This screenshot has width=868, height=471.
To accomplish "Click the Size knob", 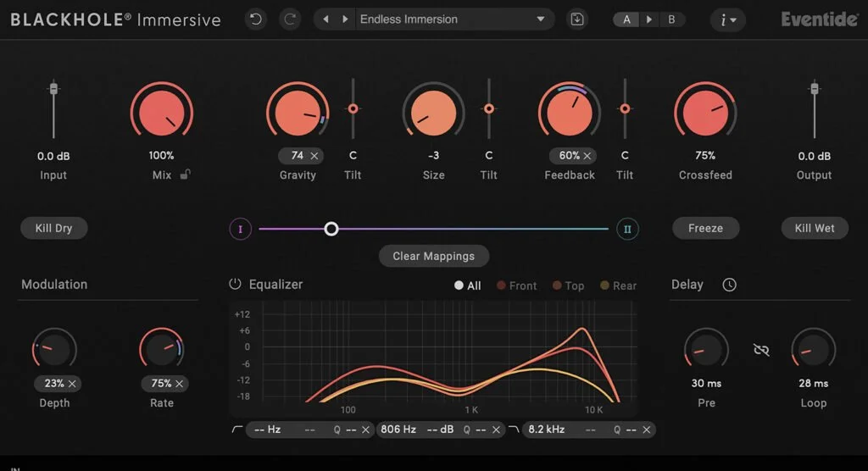I will 433,112.
